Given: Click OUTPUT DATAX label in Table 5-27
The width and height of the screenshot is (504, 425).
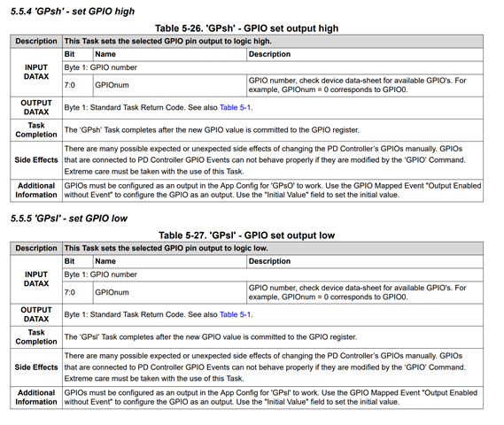Looking at the screenshot, I should tap(36, 314).
